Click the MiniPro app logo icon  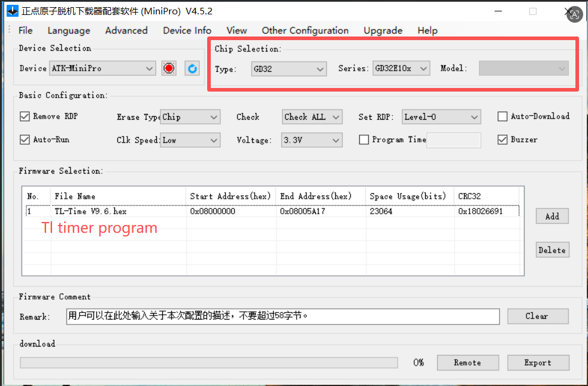pyautogui.click(x=13, y=11)
